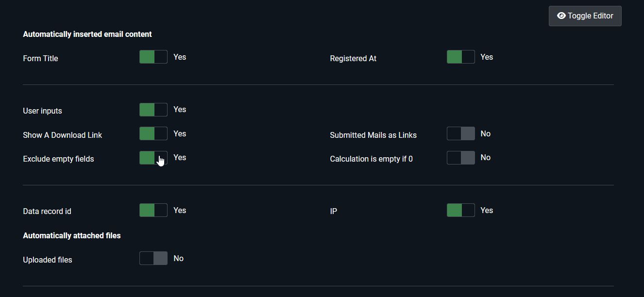Disable the User inputs toggle

(x=153, y=109)
